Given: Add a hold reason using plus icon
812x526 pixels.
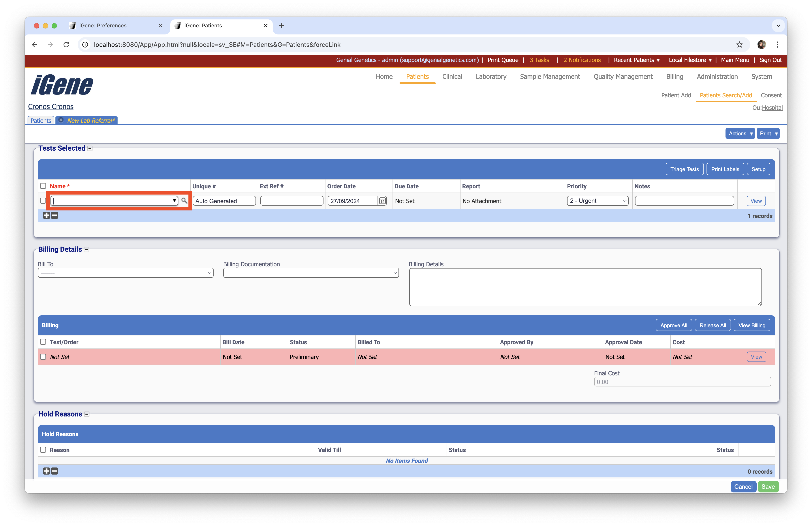Looking at the screenshot, I should pos(46,471).
